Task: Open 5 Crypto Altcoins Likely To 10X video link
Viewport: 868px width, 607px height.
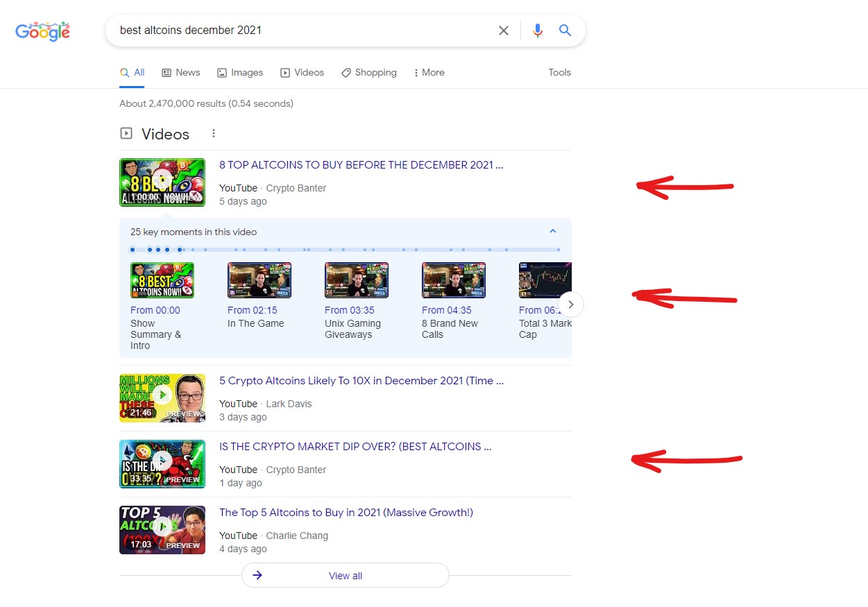Action: [x=361, y=381]
